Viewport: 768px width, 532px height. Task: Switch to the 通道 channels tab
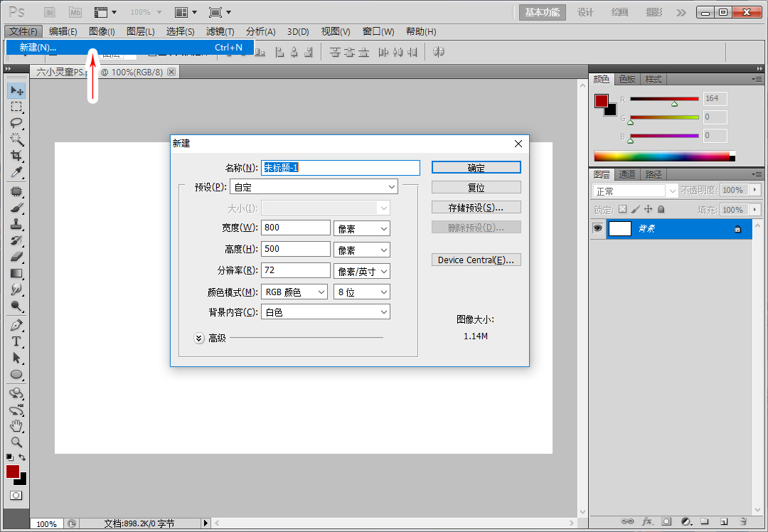point(627,174)
